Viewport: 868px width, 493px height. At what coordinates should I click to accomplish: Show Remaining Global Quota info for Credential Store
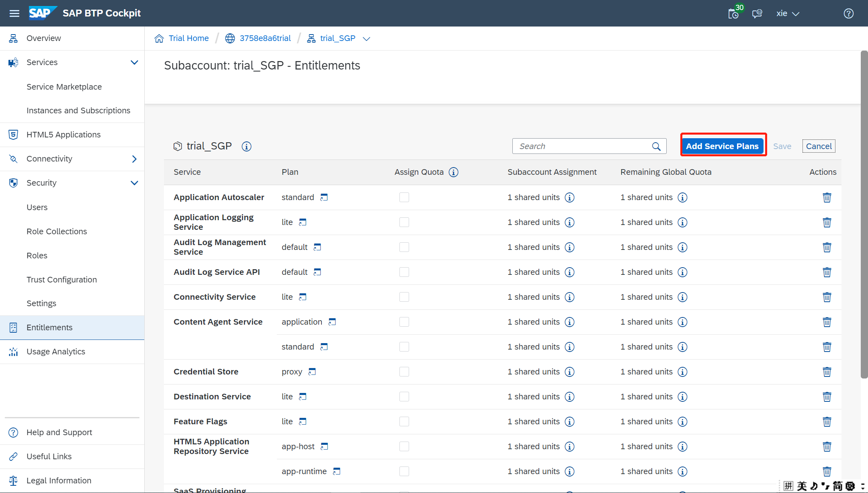coord(682,372)
